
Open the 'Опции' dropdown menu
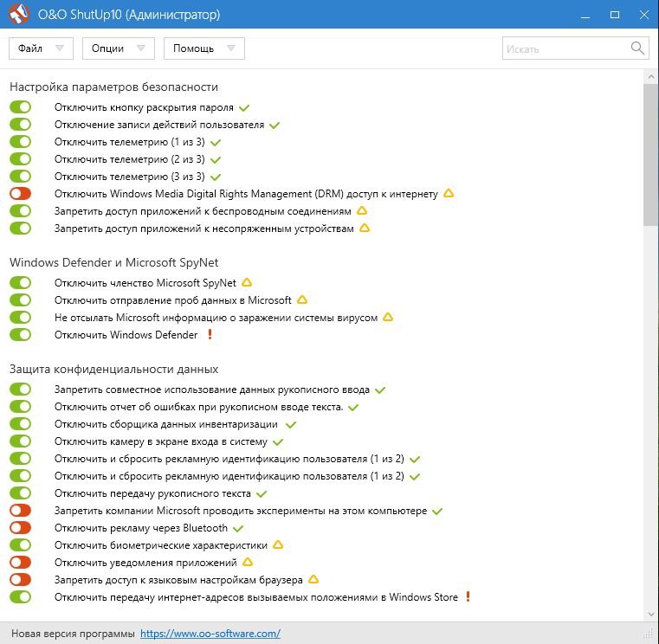coord(119,48)
